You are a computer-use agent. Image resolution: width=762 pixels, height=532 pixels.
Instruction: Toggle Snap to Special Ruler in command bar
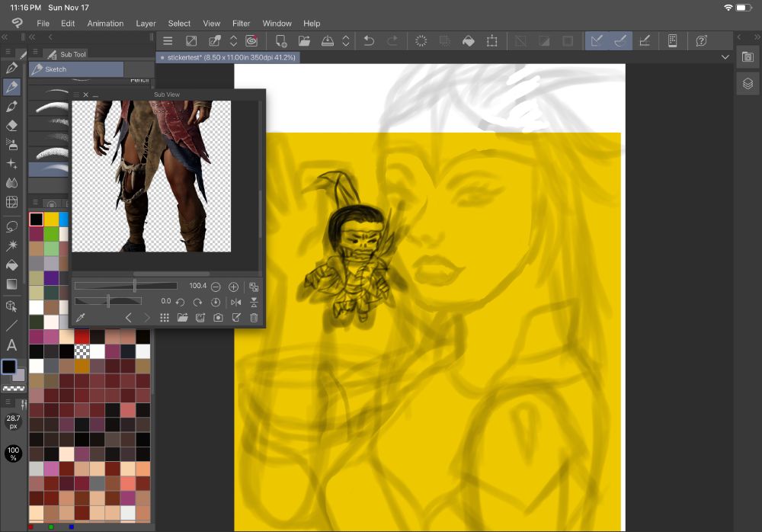pyautogui.click(x=620, y=41)
